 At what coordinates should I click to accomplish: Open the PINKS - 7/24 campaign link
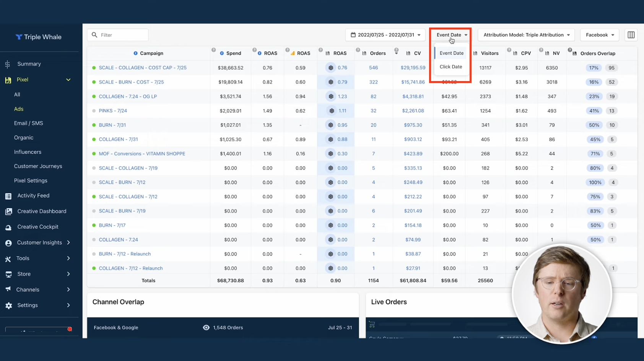pos(113,111)
